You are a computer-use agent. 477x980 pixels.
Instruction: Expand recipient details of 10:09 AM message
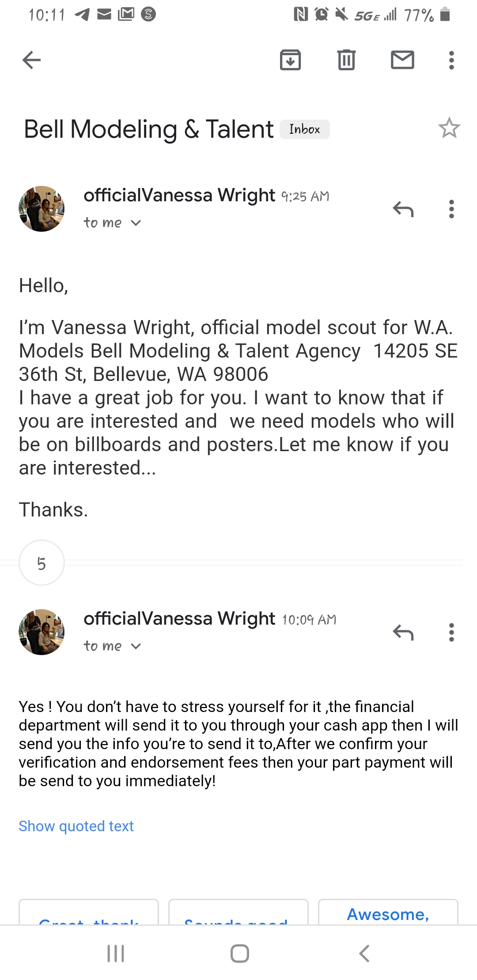(112, 646)
